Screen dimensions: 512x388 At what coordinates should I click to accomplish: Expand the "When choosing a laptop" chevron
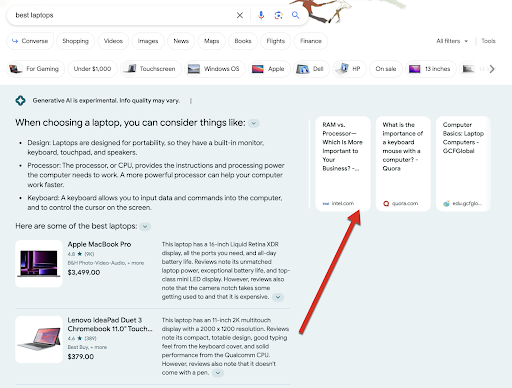(254, 123)
